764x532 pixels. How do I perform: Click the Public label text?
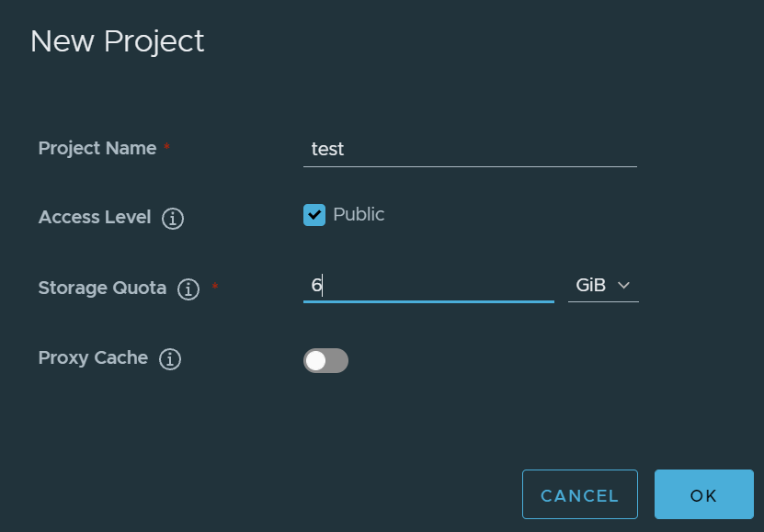[x=359, y=214]
